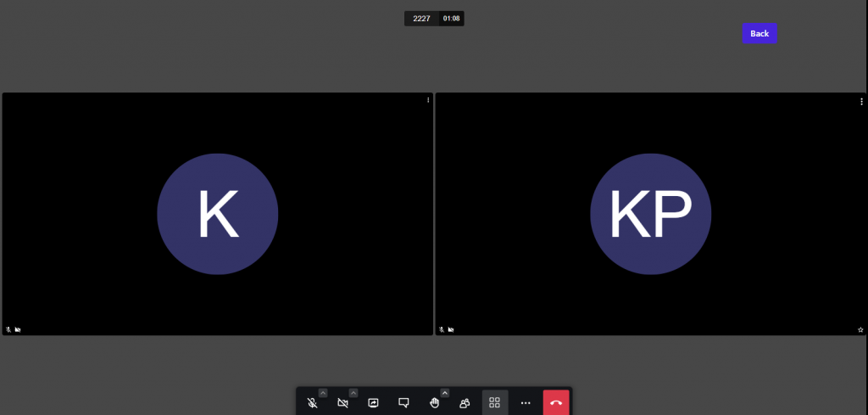This screenshot has height=415, width=868.
Task: Open K tile's three-dot menu
Action: 428,100
